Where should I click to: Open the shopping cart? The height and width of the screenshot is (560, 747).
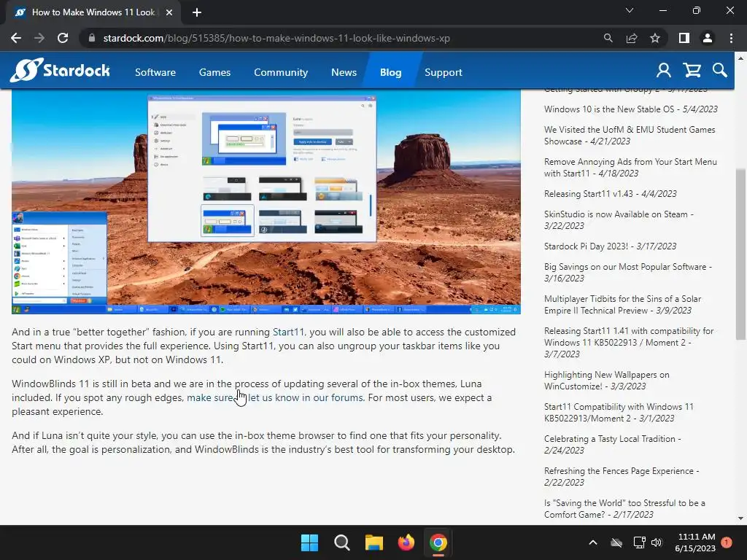[692, 71]
